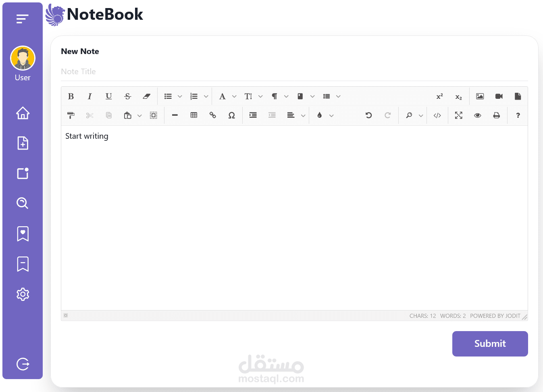The width and height of the screenshot is (543, 392).
Task: Expand the paragraph format dropdown arrow
Action: (286, 96)
